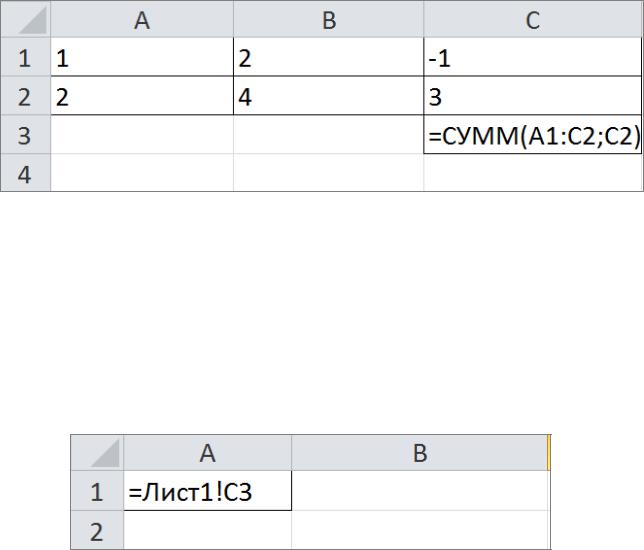
Task: Click the cell containing value 4
Action: (x=329, y=96)
